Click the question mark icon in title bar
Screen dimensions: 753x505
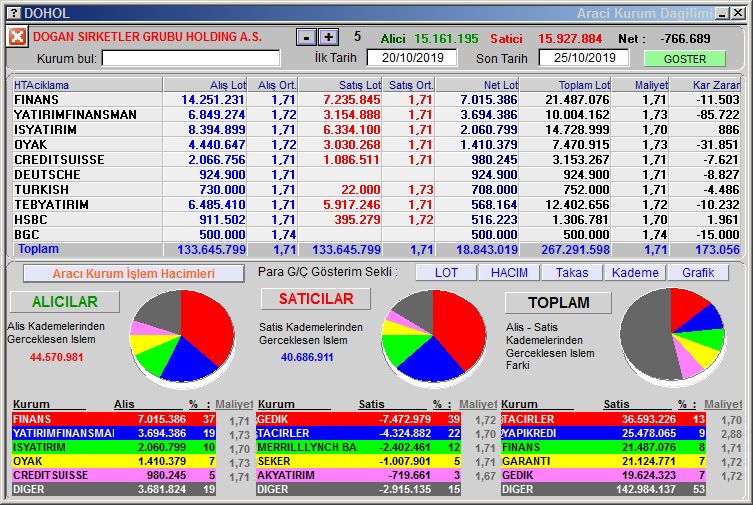click(15, 13)
